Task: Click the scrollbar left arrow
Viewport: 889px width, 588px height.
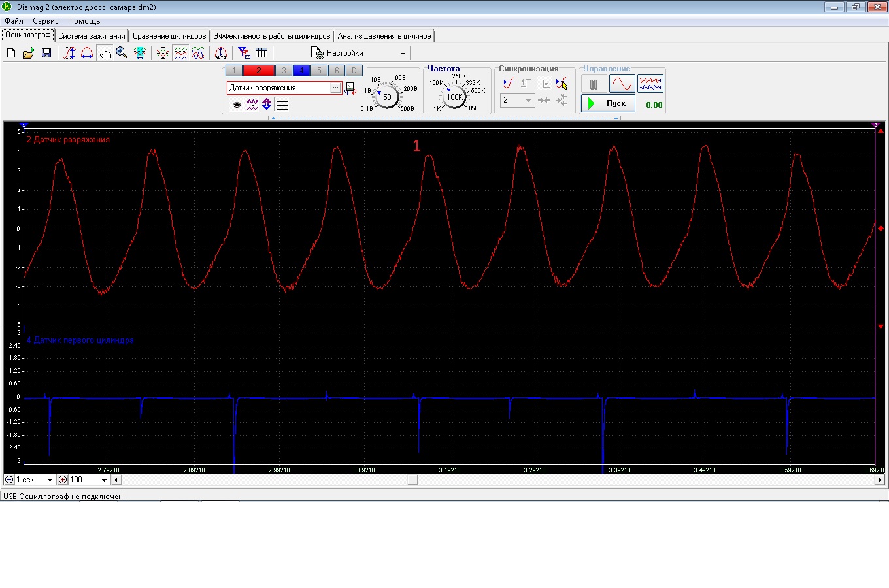Action: click(x=116, y=480)
